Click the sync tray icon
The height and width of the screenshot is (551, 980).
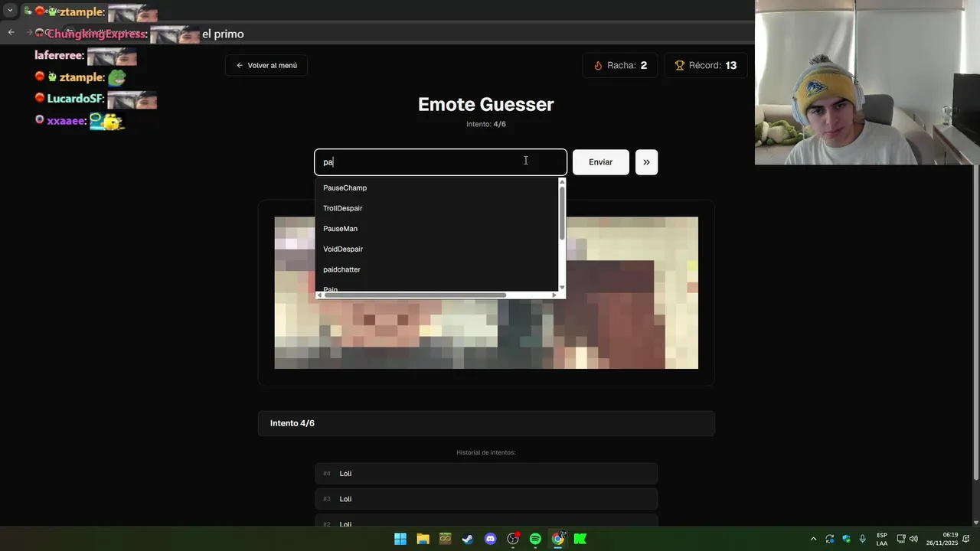click(830, 539)
